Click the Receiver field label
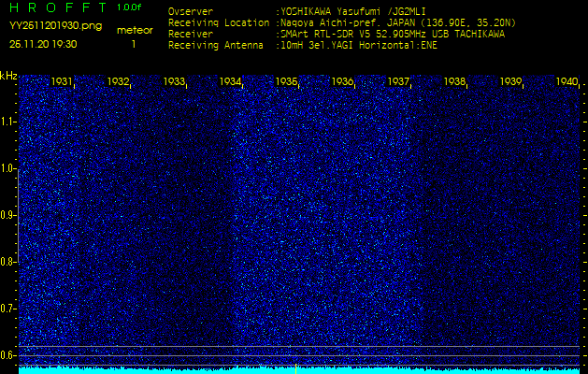The image size is (588, 374). (x=191, y=35)
